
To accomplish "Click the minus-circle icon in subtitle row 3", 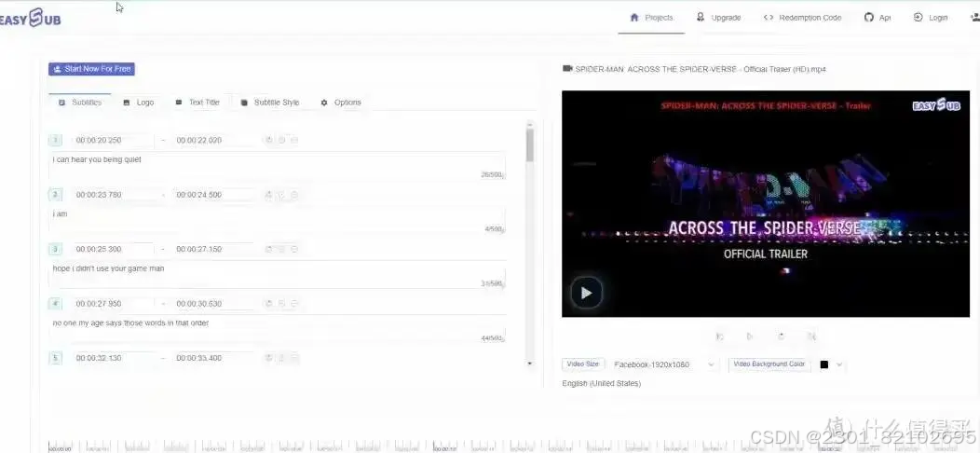I will (294, 249).
